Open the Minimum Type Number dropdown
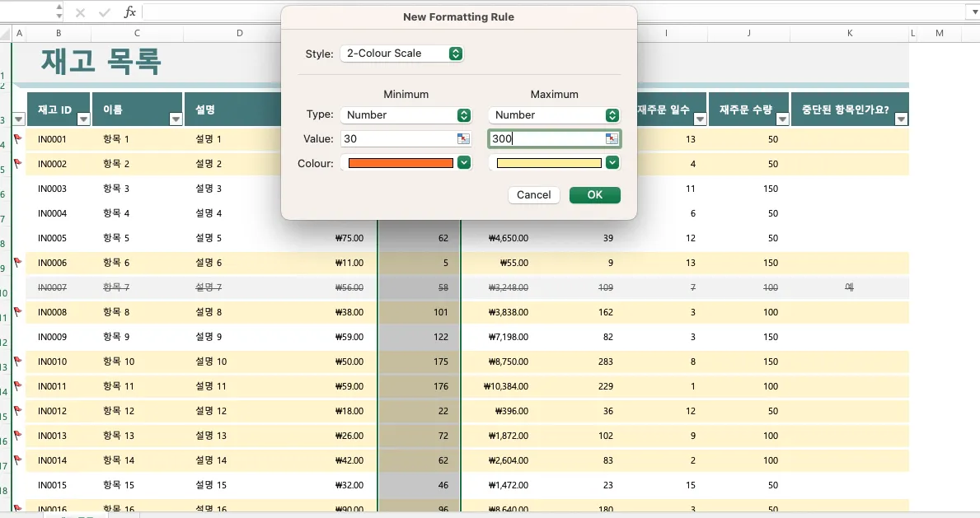The width and height of the screenshot is (980, 518). tap(406, 115)
